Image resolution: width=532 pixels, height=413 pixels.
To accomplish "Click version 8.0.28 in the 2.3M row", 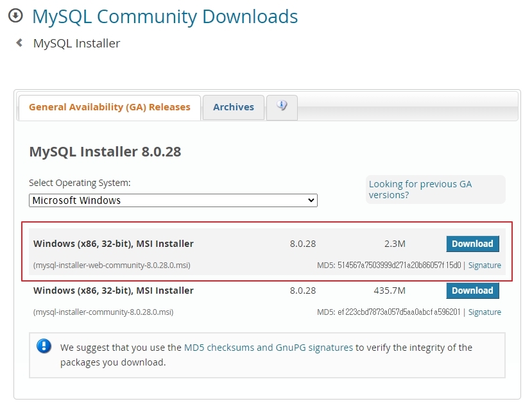I will coord(303,244).
